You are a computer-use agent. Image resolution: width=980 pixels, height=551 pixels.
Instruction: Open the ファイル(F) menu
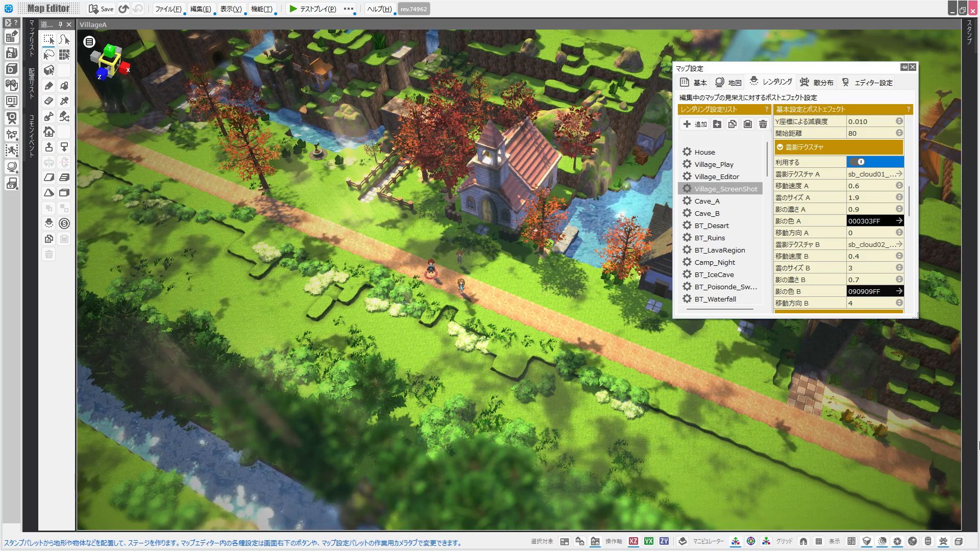coord(168,9)
